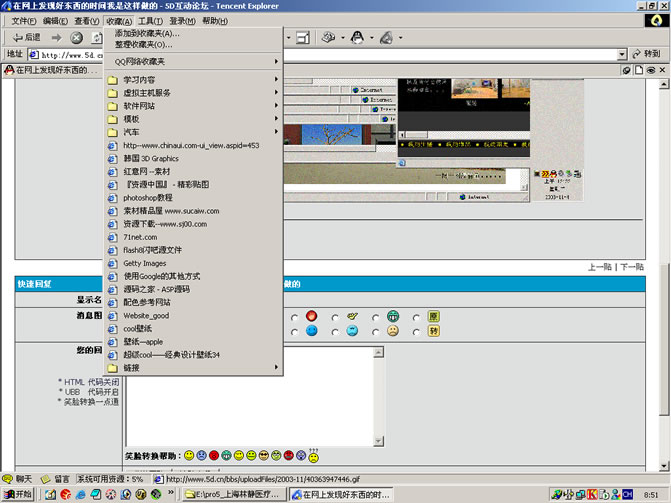The image size is (671, 503).
Task: Select the blue smiley message icon radio button
Action: [x=294, y=332]
